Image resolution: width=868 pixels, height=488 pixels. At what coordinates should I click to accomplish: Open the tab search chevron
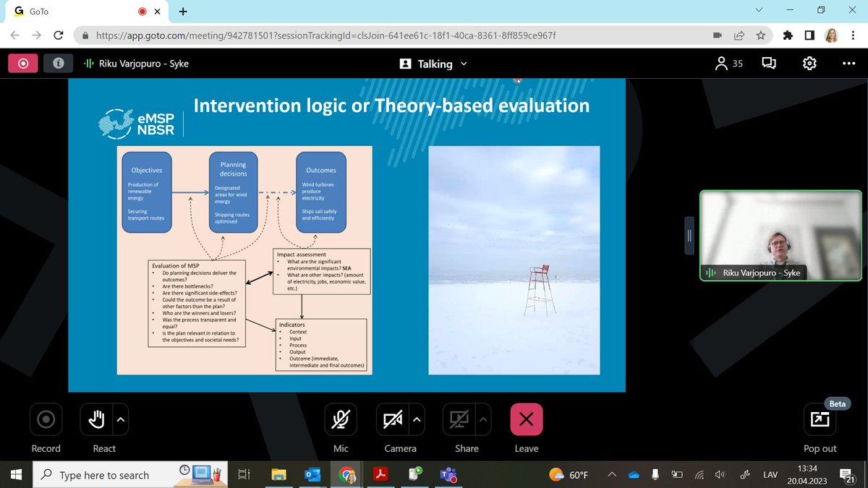758,10
